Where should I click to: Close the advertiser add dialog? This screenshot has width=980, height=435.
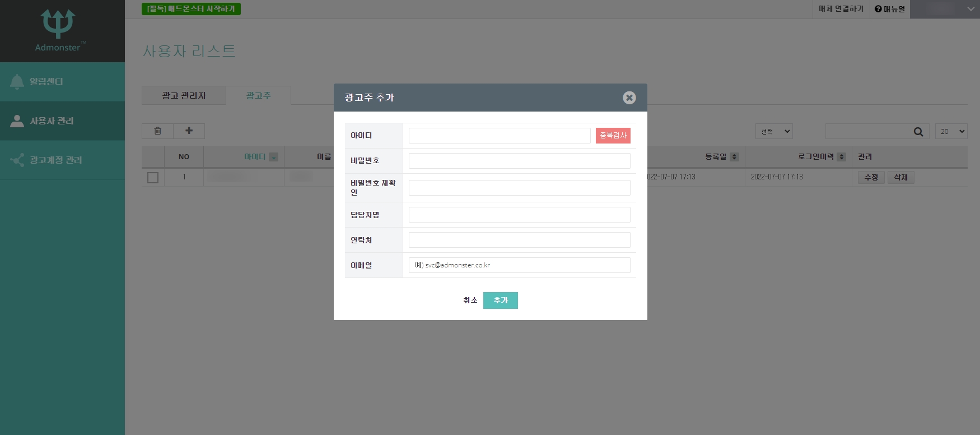coord(629,98)
